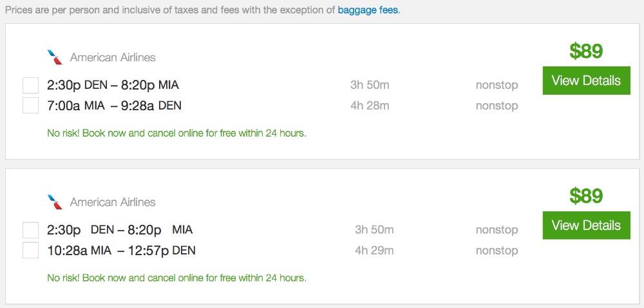Click the 10:28a MIA – 12:57p DEN flight time
This screenshot has height=308, width=644.
[x=121, y=250]
